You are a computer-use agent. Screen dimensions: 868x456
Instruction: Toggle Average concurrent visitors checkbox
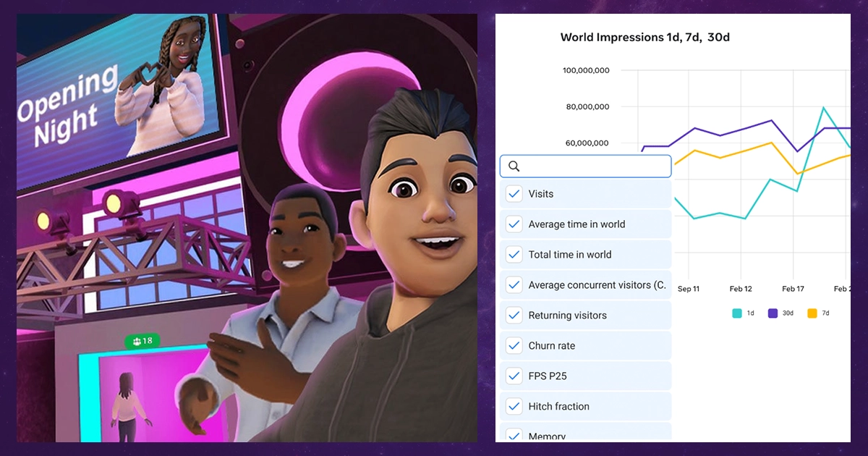click(x=514, y=285)
